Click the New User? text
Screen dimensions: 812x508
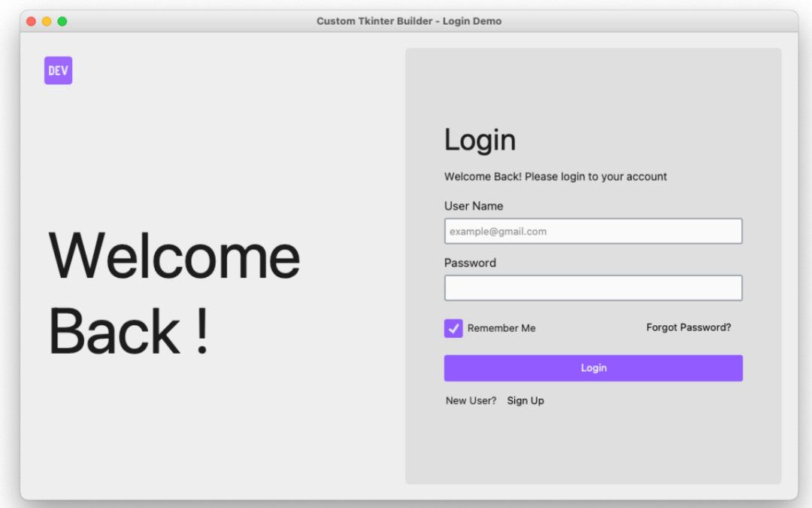click(x=471, y=400)
